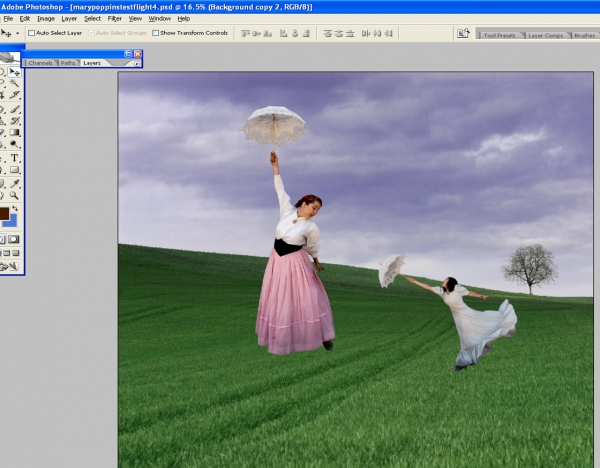600x468 pixels.
Task: Select the Dodge tool
Action: click(15, 144)
